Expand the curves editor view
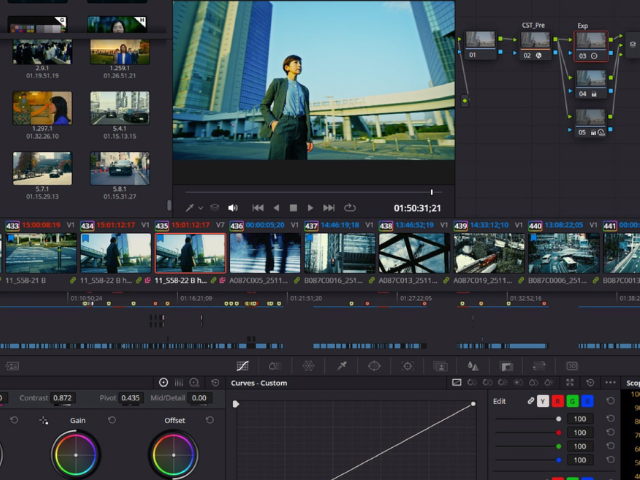Screen dimensions: 640x480 [x=570, y=382]
